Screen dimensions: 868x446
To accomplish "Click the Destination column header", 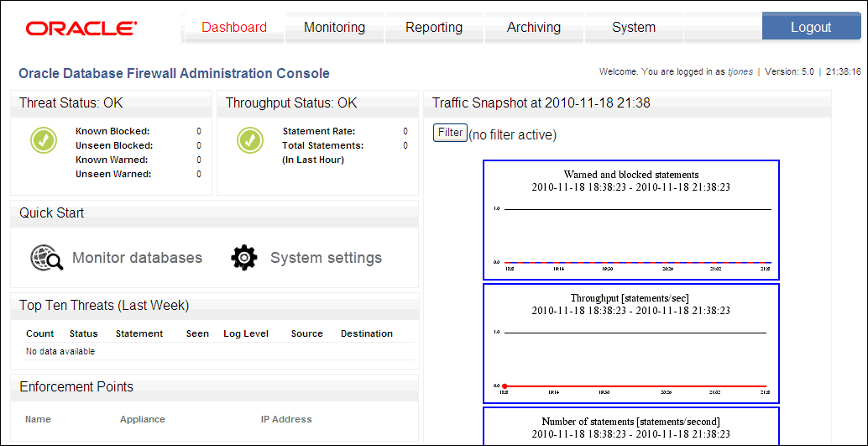I will click(367, 333).
